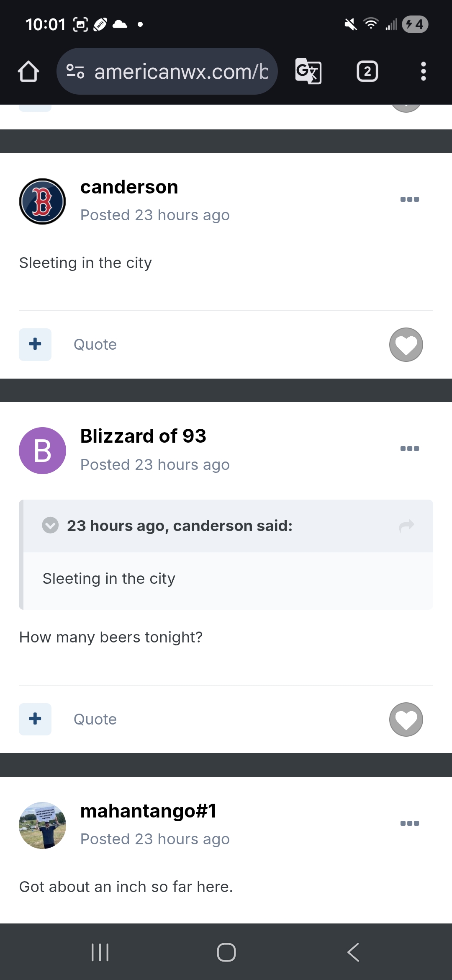Open options menu for canderson's post
Image resolution: width=452 pixels, height=980 pixels.
click(409, 199)
